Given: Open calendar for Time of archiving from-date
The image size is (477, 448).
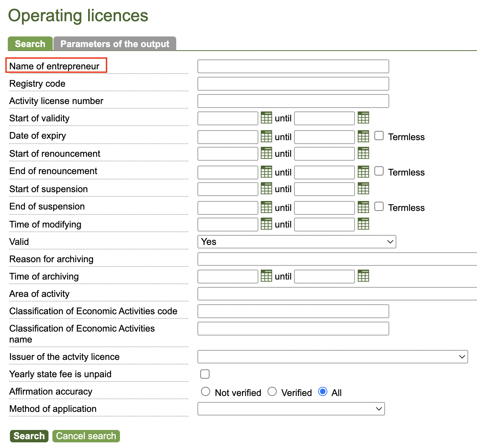Looking at the screenshot, I should pyautogui.click(x=266, y=276).
